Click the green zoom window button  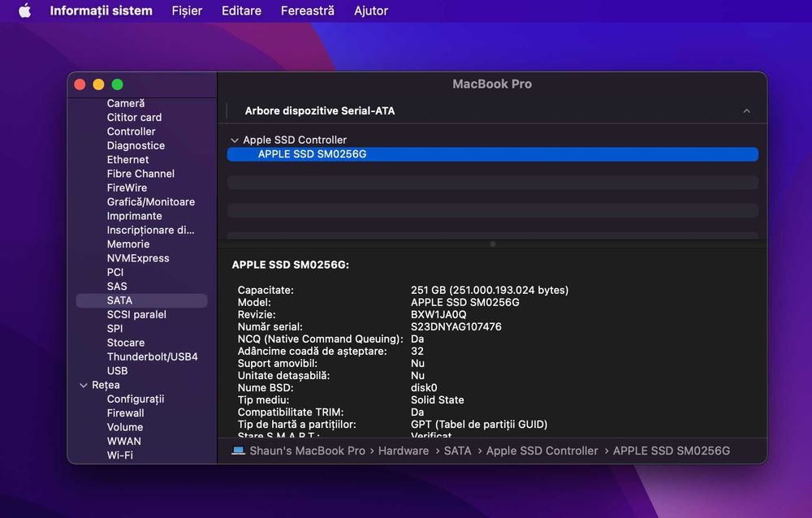(x=118, y=84)
